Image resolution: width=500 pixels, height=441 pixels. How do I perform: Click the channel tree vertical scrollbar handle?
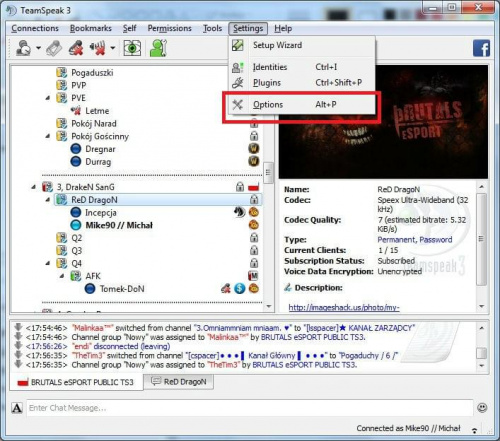tap(268, 173)
